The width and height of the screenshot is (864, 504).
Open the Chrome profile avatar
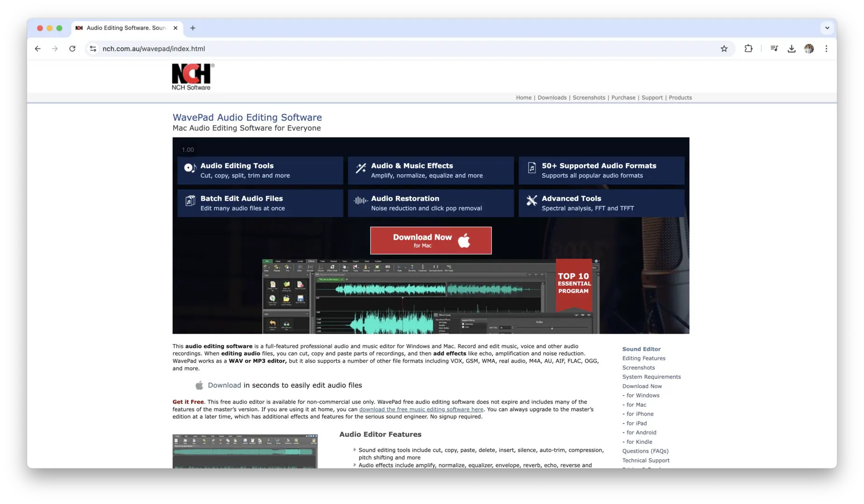(x=809, y=49)
